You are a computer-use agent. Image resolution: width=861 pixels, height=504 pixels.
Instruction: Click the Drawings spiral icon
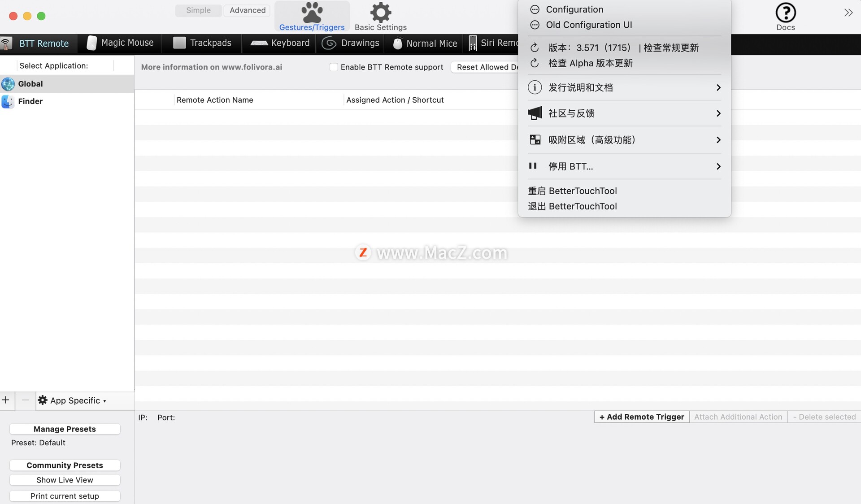pos(329,43)
